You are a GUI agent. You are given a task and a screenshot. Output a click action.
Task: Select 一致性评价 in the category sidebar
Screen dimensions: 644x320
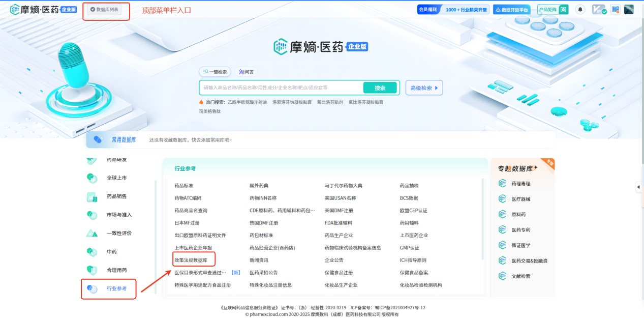pos(119,233)
